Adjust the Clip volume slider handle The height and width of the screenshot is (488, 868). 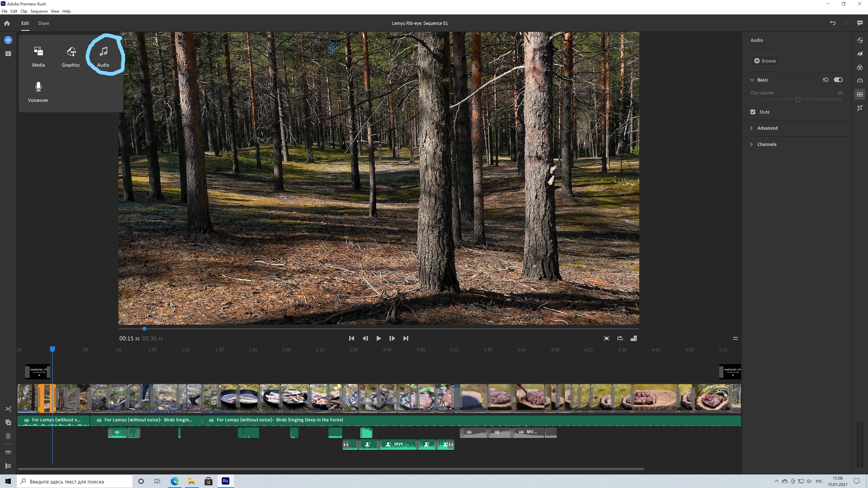click(x=797, y=100)
